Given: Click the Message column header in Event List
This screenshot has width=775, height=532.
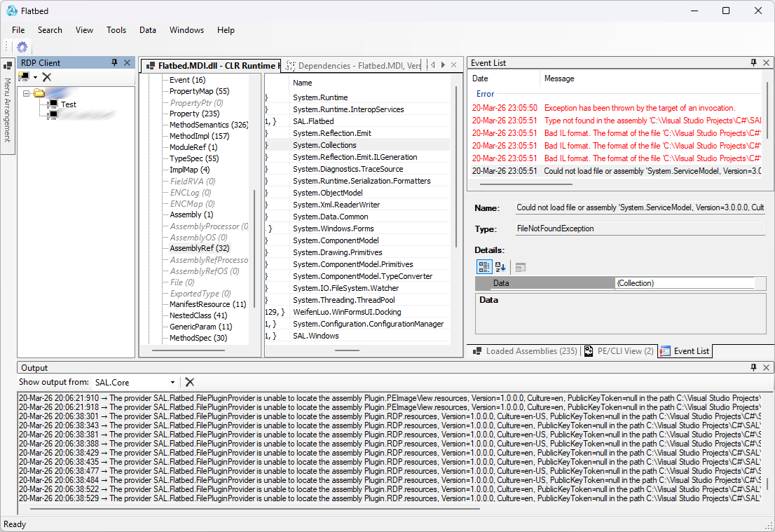Looking at the screenshot, I should click(x=559, y=79).
